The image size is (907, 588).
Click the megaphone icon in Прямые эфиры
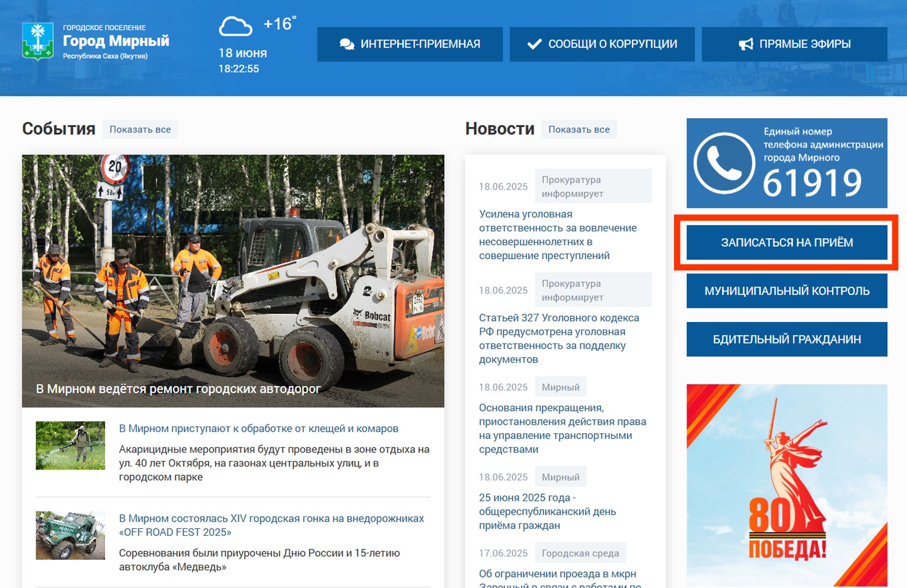[x=745, y=44]
